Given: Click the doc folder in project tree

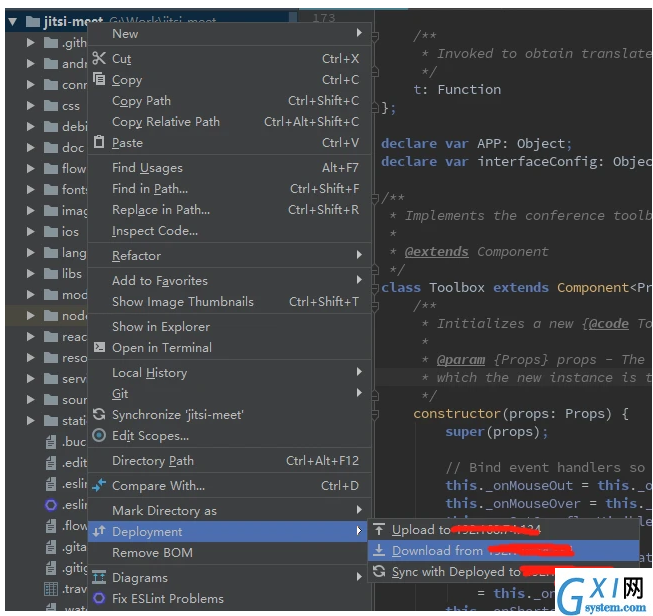Looking at the screenshot, I should (x=64, y=147).
